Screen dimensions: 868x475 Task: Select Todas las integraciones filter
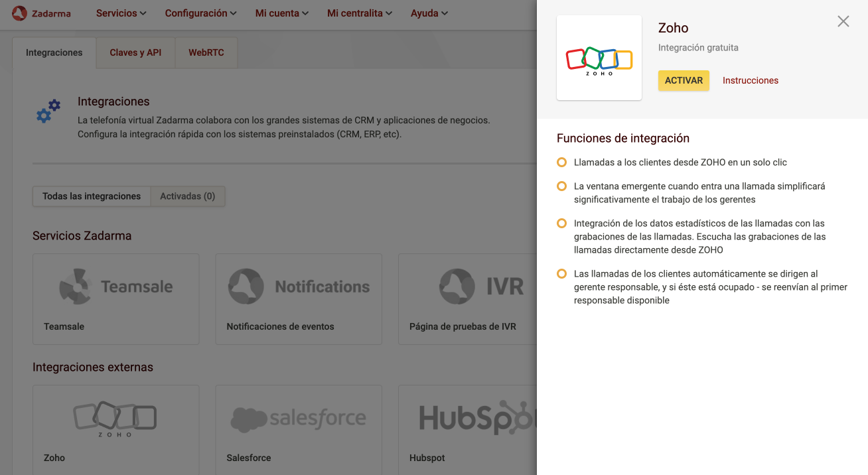click(92, 196)
